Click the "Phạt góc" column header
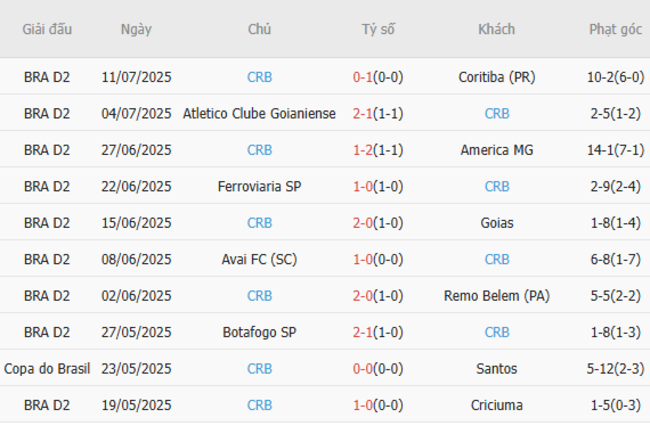The width and height of the screenshot is (650, 434). (615, 29)
